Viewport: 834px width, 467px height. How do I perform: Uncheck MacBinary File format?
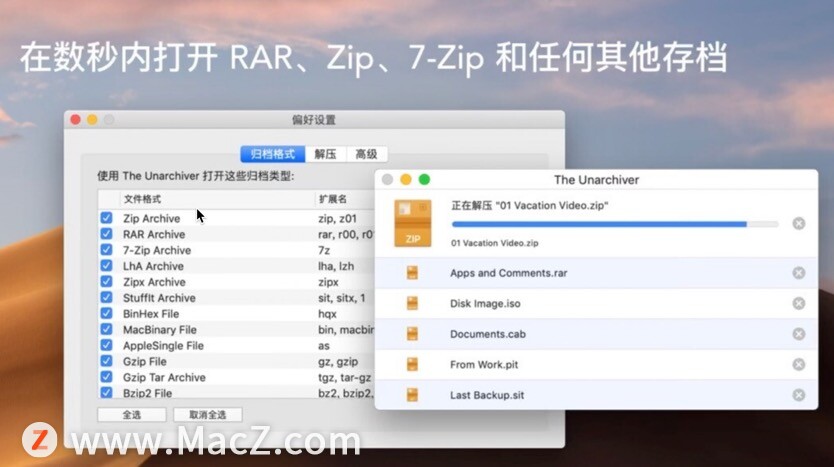click(106, 329)
